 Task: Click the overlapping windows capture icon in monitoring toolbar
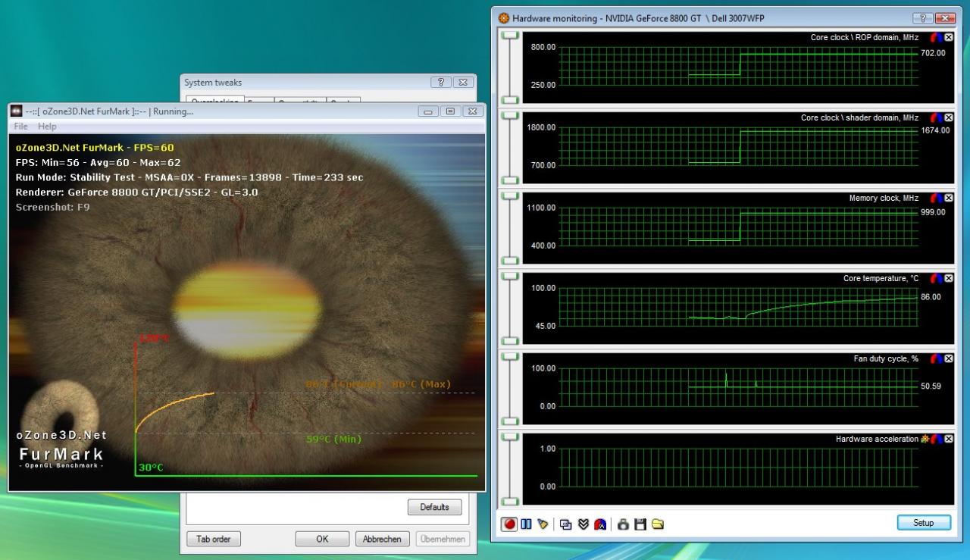(565, 524)
